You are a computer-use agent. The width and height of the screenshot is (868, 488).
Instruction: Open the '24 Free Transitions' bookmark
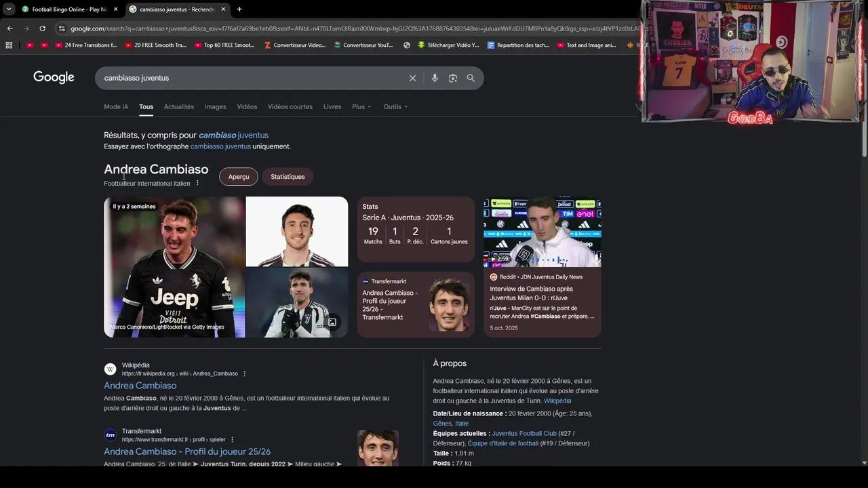pyautogui.click(x=86, y=45)
